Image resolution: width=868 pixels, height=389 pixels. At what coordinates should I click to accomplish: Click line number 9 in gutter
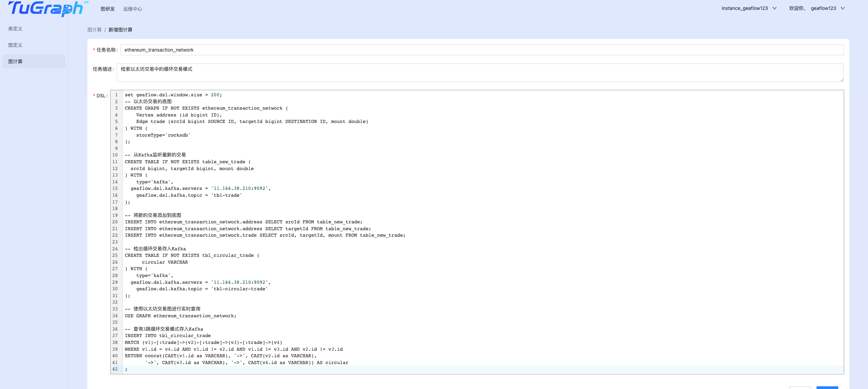click(116, 149)
